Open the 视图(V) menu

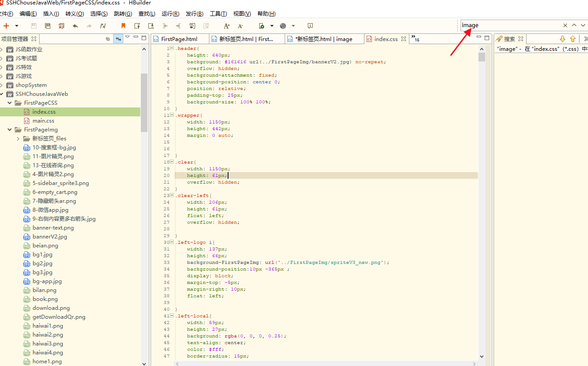pos(242,14)
